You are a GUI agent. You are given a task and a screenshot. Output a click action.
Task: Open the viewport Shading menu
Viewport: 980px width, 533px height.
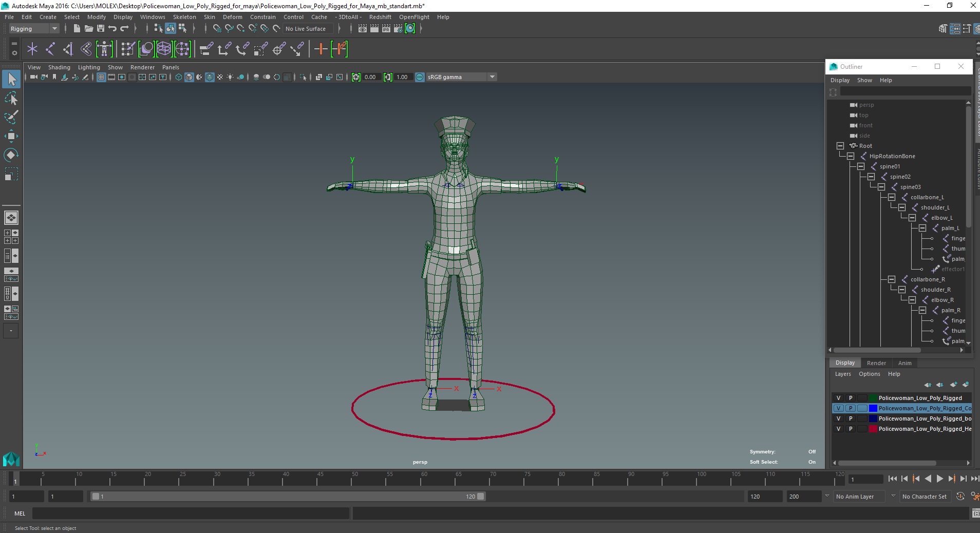pos(59,67)
